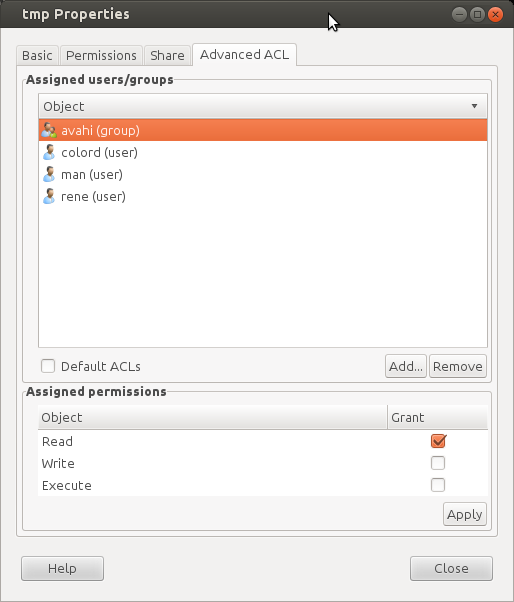This screenshot has width=514, height=602.
Task: Click the avahi group icon
Action: pyautogui.click(x=49, y=130)
